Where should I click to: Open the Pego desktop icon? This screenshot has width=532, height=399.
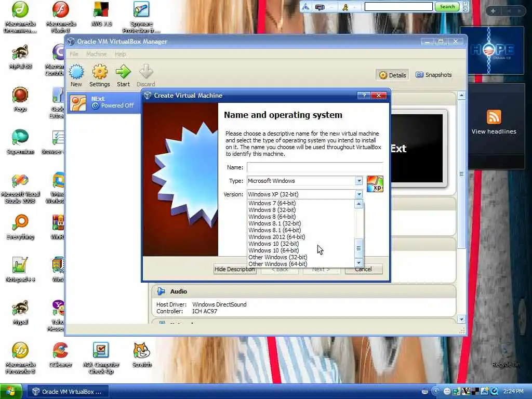pos(20,99)
